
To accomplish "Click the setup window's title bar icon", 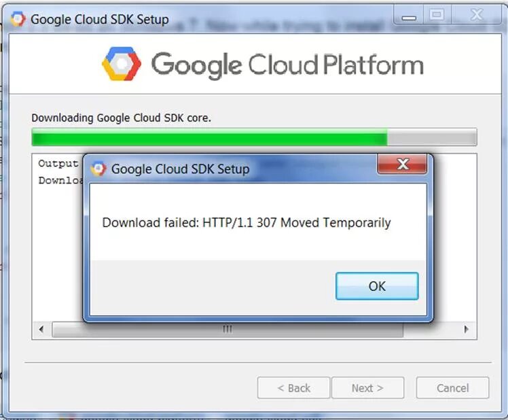I will (x=18, y=19).
